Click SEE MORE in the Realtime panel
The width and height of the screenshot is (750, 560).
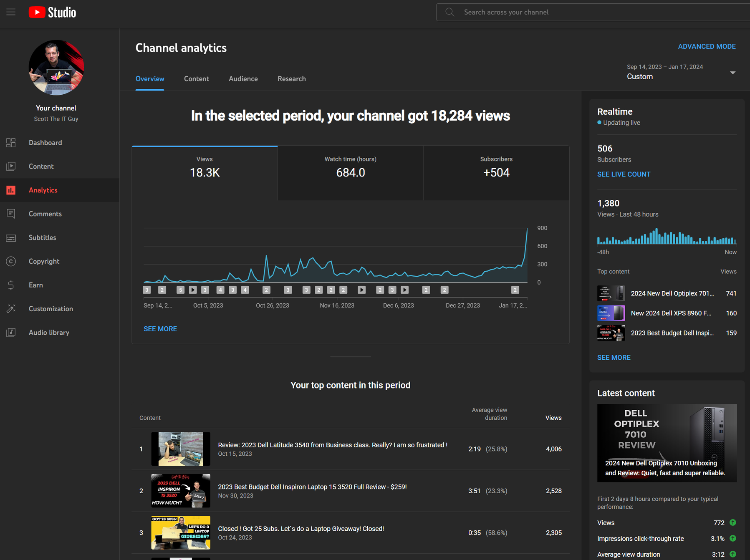614,358
